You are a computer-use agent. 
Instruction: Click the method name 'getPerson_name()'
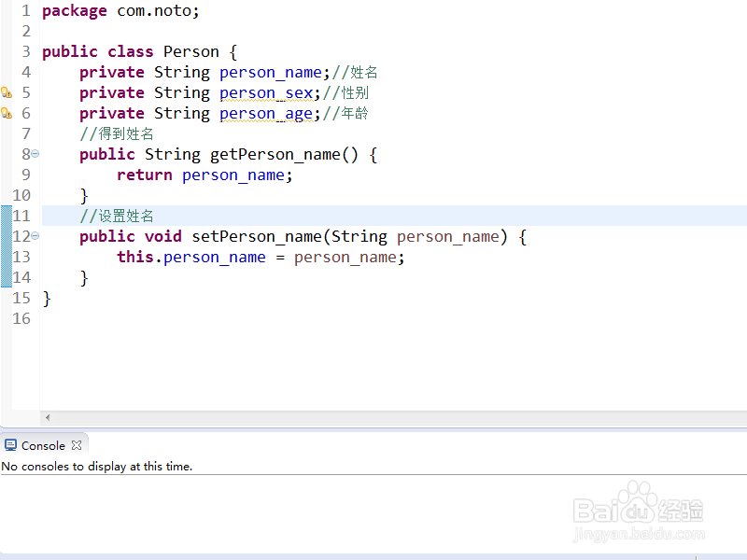tap(284, 154)
